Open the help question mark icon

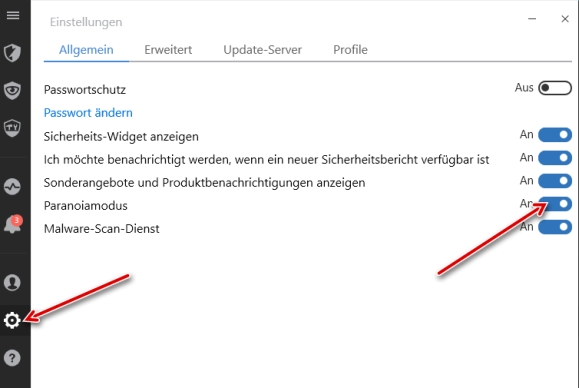12,358
